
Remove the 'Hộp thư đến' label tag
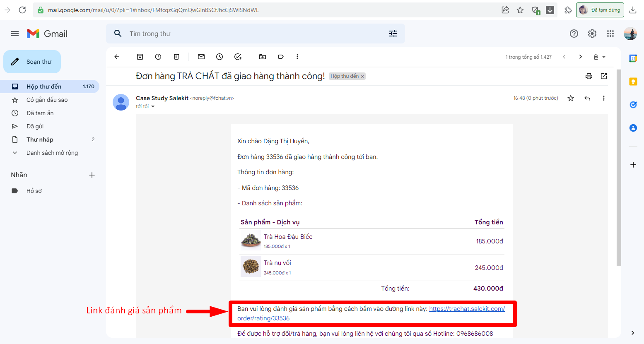point(362,77)
